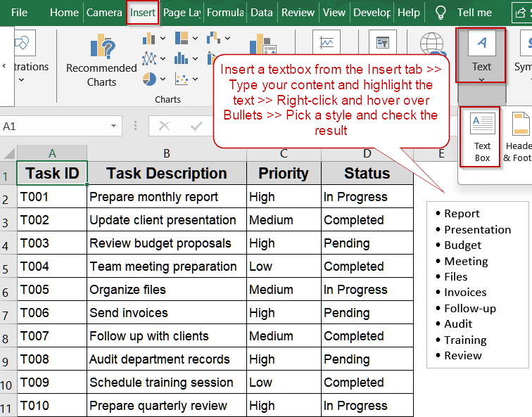Select the cell 'Schedule training session'
The image size is (532, 417).
(x=167, y=382)
